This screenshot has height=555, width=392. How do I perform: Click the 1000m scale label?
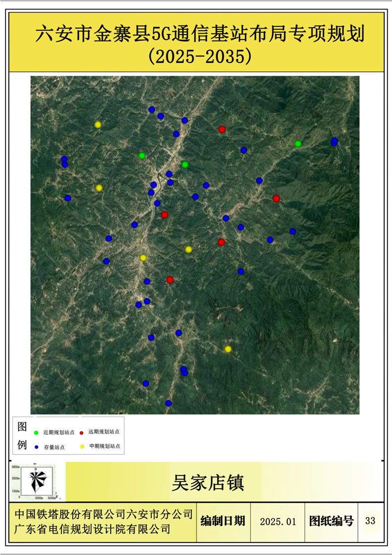click(15, 491)
